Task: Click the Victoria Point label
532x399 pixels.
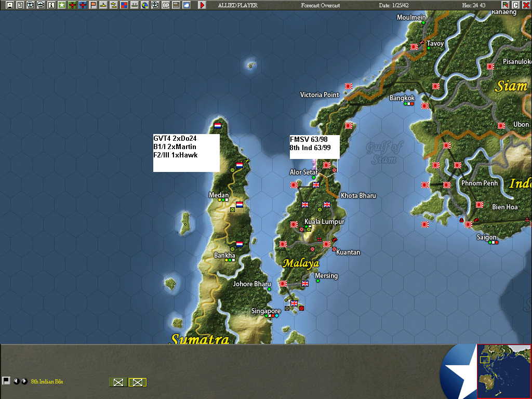Action: tap(320, 95)
